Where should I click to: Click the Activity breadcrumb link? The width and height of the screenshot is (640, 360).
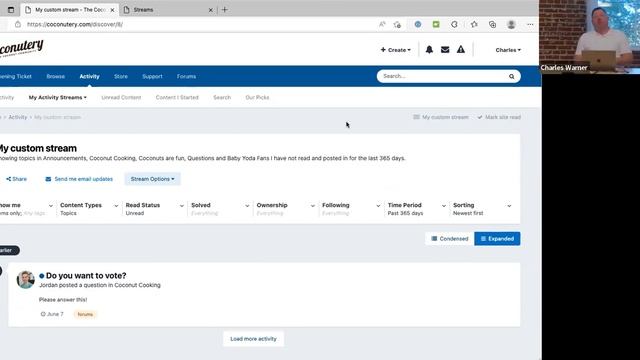click(x=18, y=117)
